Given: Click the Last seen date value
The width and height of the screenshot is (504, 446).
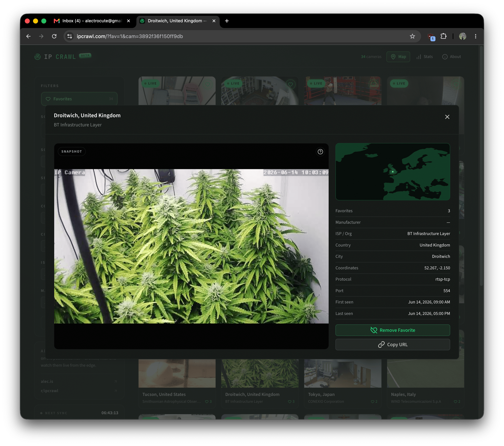Looking at the screenshot, I should (x=429, y=313).
